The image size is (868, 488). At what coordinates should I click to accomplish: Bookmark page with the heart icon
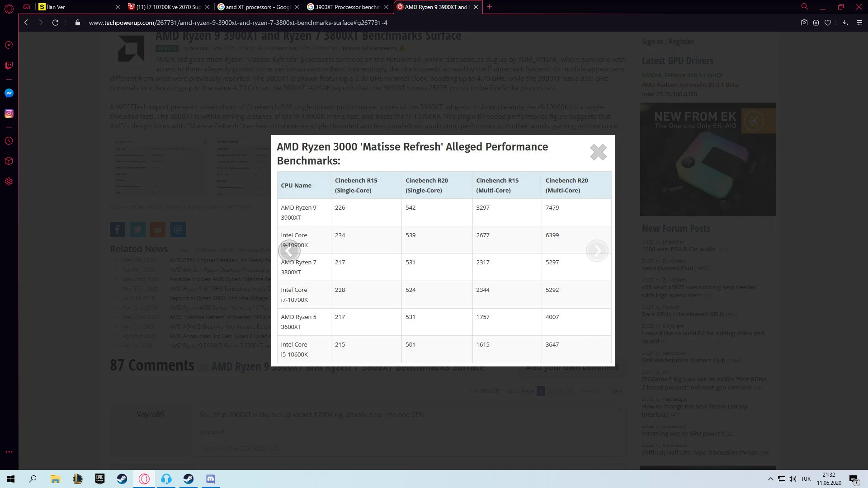coord(828,23)
